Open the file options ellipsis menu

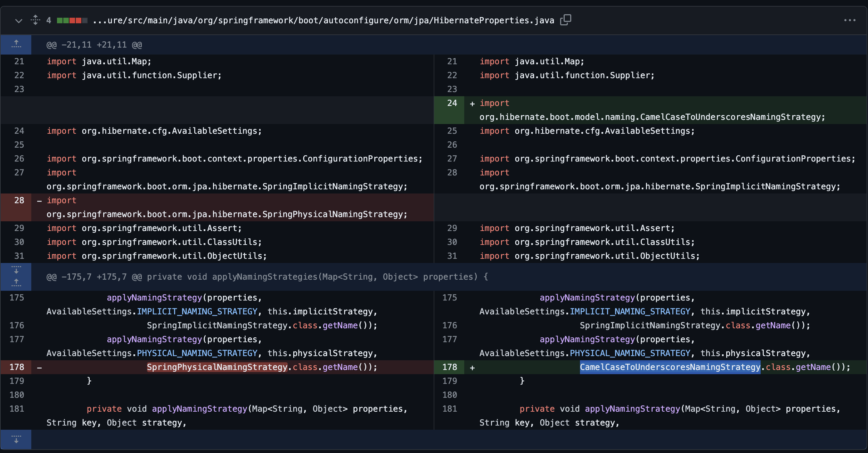pos(850,20)
